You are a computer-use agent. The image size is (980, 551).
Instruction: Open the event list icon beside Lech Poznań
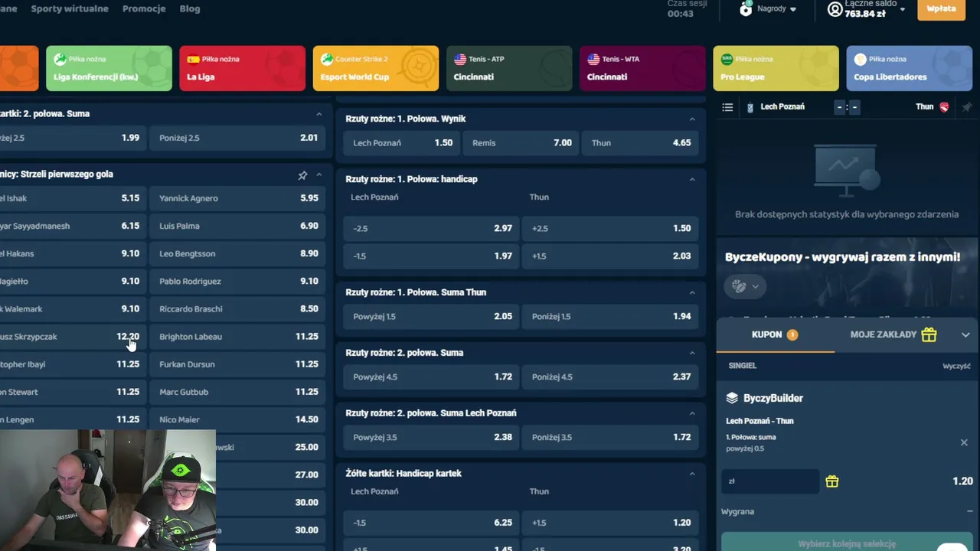pyautogui.click(x=727, y=107)
